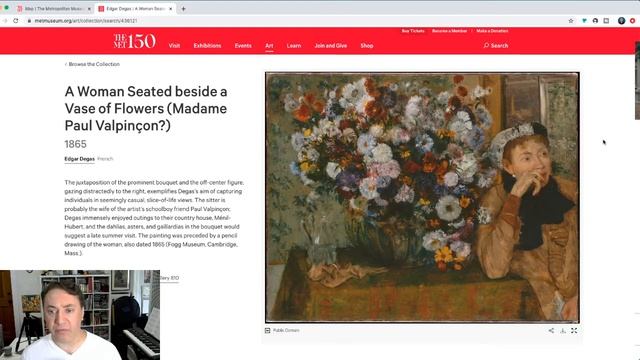Click the Public Domain icon
Image resolution: width=640 pixels, height=360 pixels.
click(x=268, y=330)
